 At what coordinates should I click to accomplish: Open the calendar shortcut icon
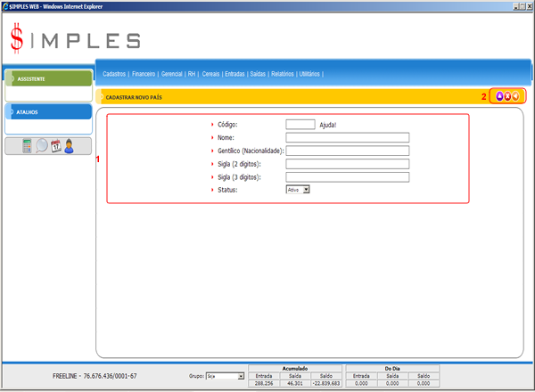pyautogui.click(x=55, y=146)
